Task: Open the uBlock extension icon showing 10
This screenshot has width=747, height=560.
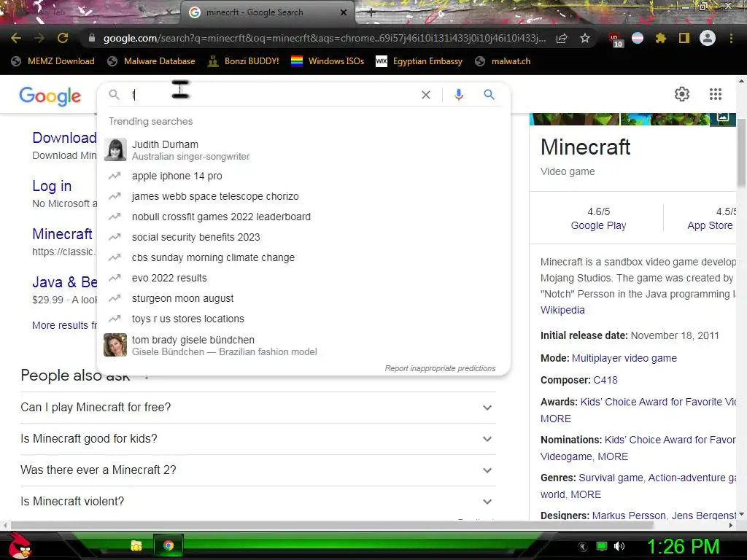Action: (616, 39)
